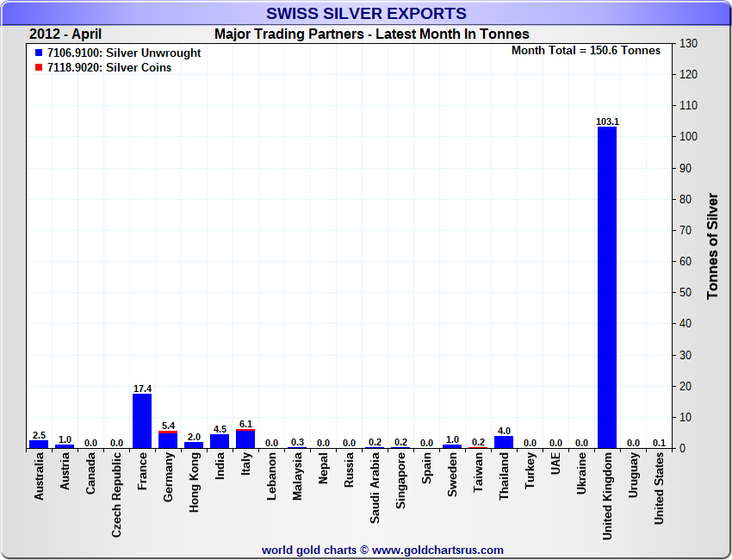Click the blue Silver Unwrought legend swatch
The image size is (732, 560).
coord(39,53)
